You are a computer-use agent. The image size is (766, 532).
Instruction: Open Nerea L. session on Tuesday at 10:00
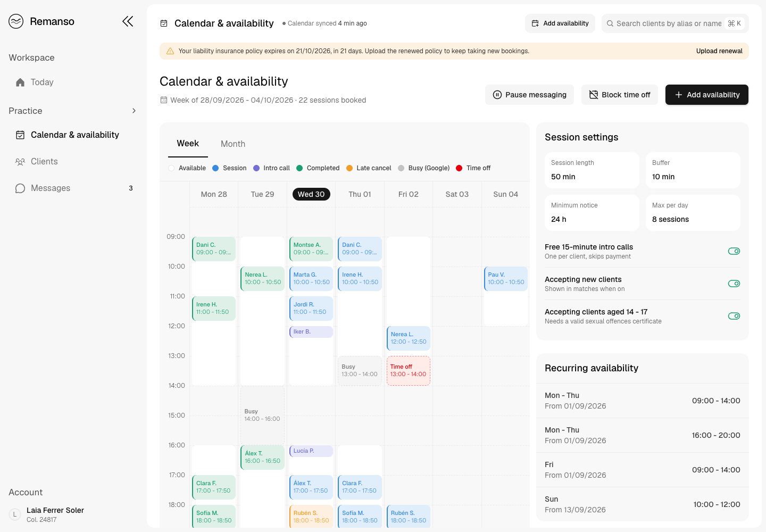pyautogui.click(x=262, y=279)
